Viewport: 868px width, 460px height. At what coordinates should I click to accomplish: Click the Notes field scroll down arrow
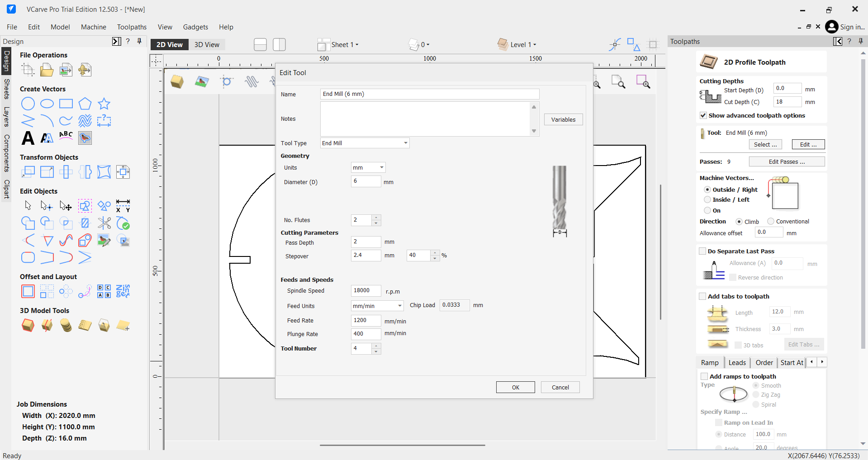[534, 131]
